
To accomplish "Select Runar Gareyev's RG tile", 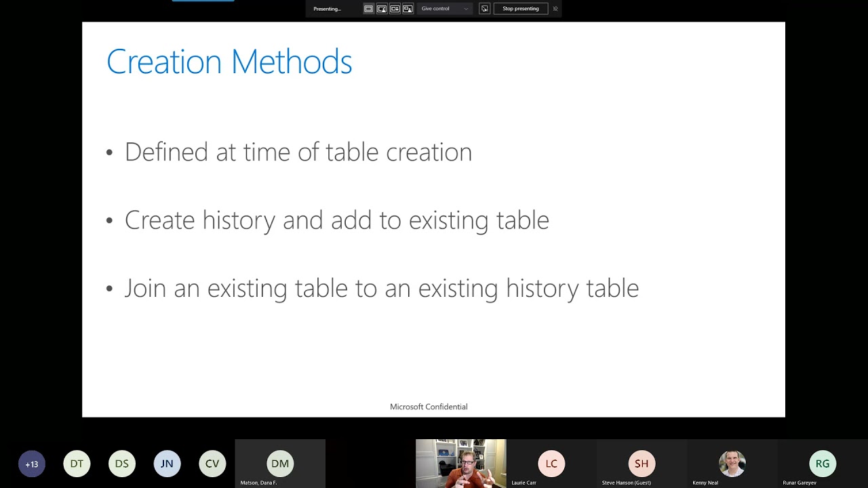I will (823, 464).
